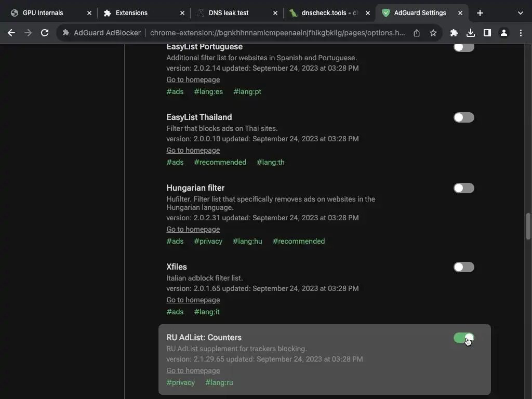The width and height of the screenshot is (532, 399).
Task: Close the dnscheck.tools tab
Action: [368, 13]
